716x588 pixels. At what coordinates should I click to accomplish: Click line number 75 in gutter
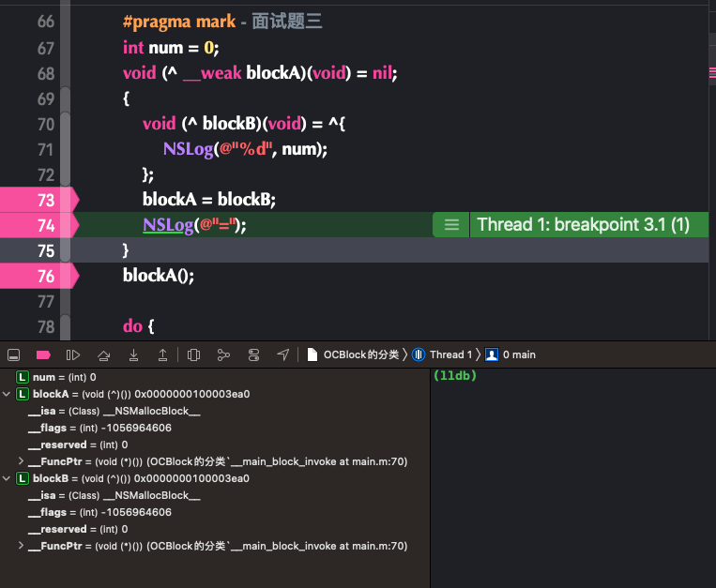tap(46, 251)
